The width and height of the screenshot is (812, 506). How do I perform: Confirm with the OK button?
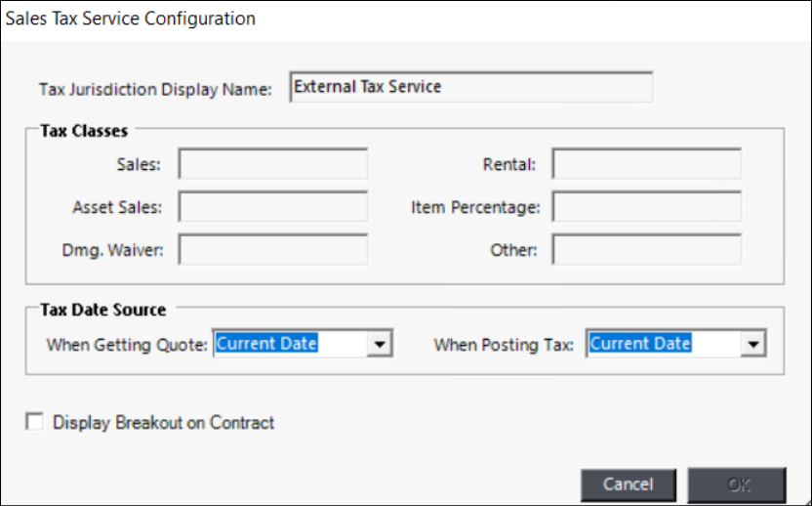click(x=736, y=485)
